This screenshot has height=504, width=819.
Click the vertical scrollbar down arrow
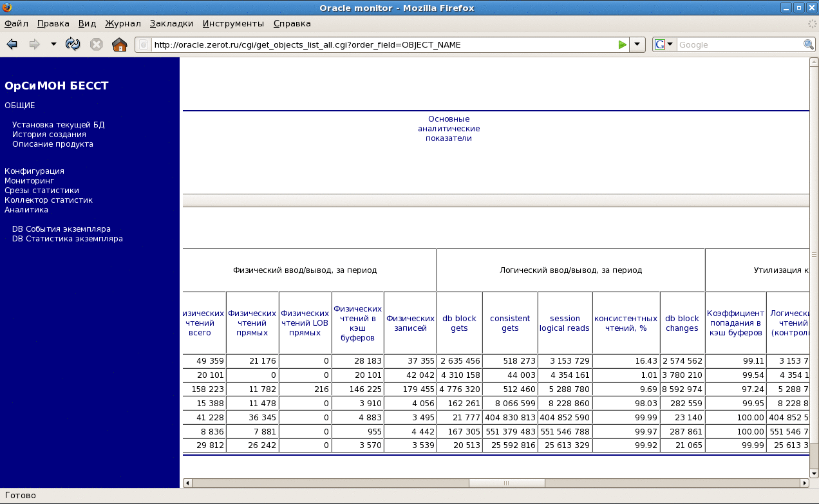coord(814,473)
